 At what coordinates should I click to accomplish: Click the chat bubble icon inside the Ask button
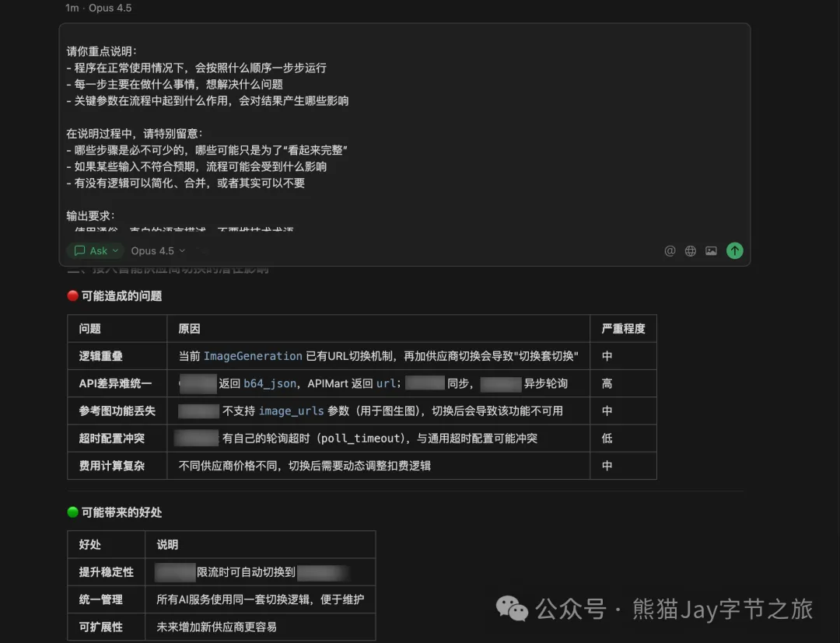81,250
